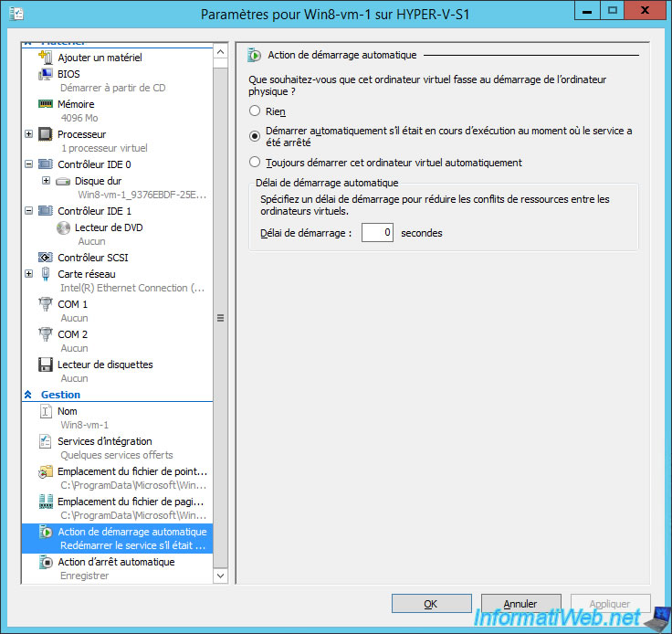Click the Action de démarrage automatique tree icon
The height and width of the screenshot is (634, 672).
pos(46,532)
